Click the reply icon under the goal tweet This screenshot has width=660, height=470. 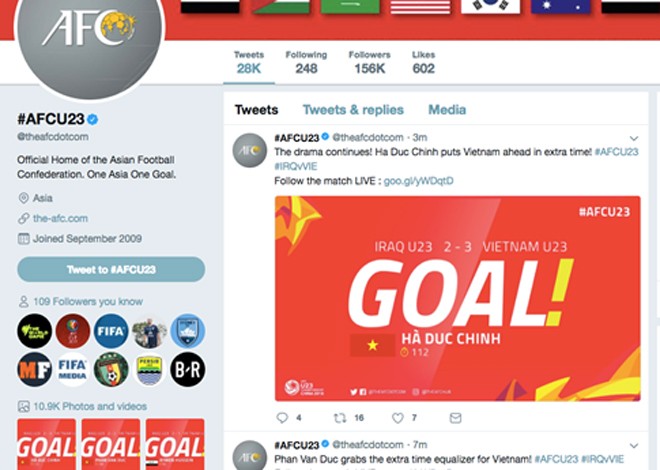pos(282,417)
